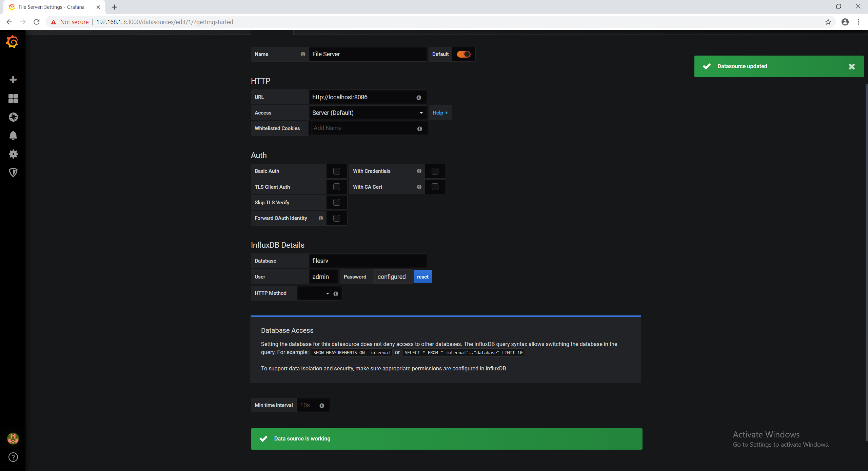Enable the With Credentials checkbox
Viewport: 868px width, 471px height.
pos(435,171)
